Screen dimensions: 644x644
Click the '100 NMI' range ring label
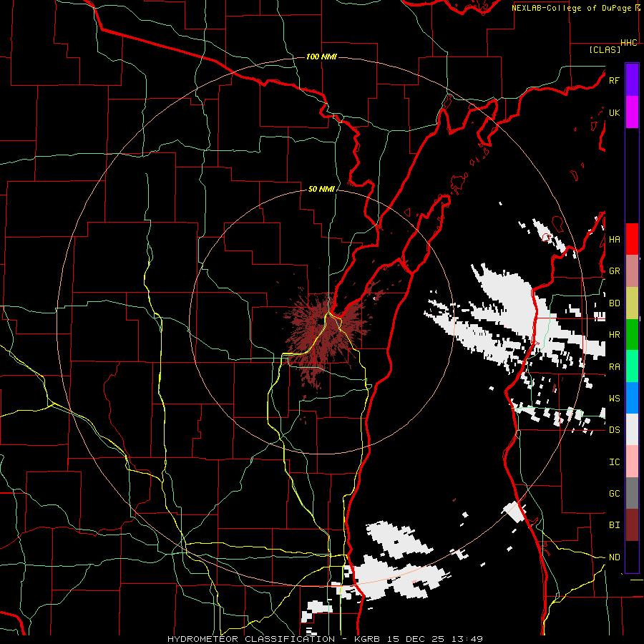click(321, 57)
